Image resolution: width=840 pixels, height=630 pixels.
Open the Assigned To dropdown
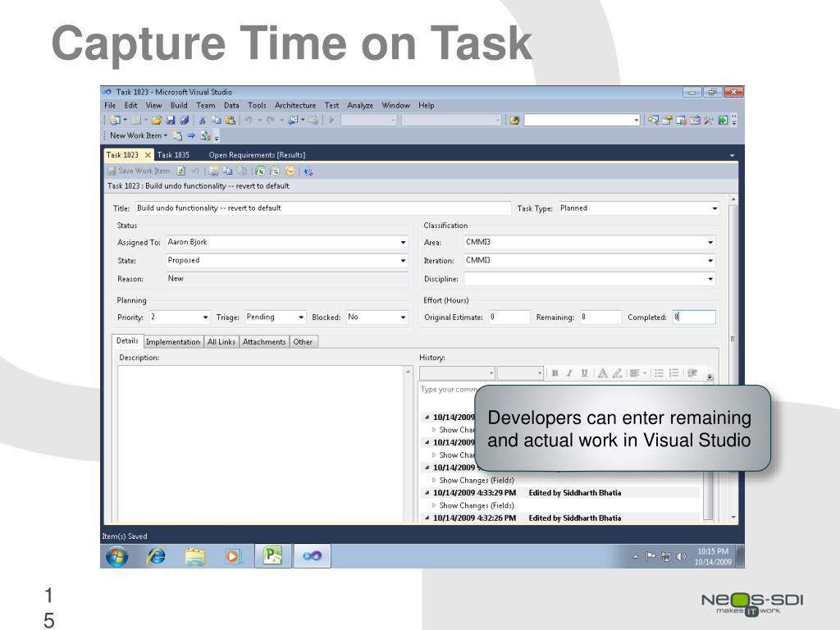click(x=403, y=243)
